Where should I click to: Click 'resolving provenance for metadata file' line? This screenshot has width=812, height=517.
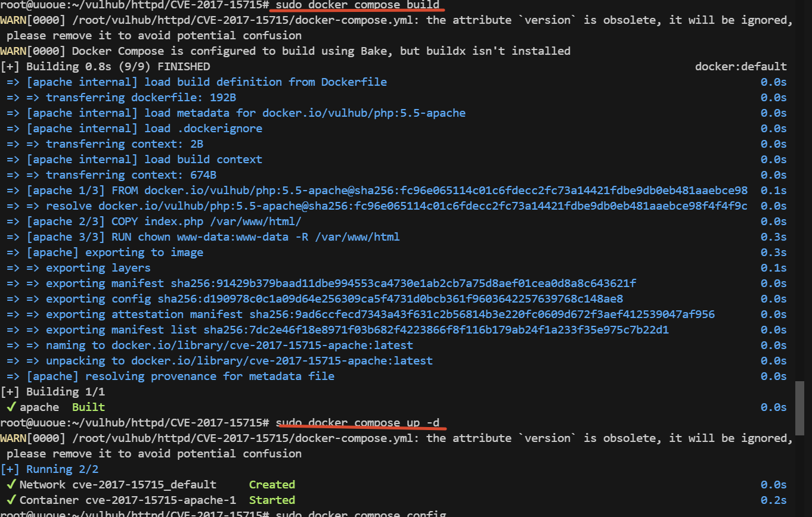tap(171, 376)
